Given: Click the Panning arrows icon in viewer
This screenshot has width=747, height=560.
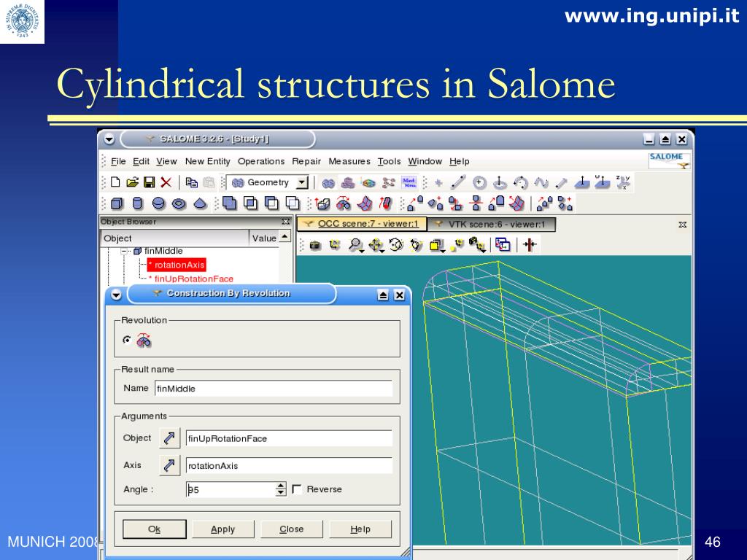Looking at the screenshot, I should pyautogui.click(x=376, y=245).
